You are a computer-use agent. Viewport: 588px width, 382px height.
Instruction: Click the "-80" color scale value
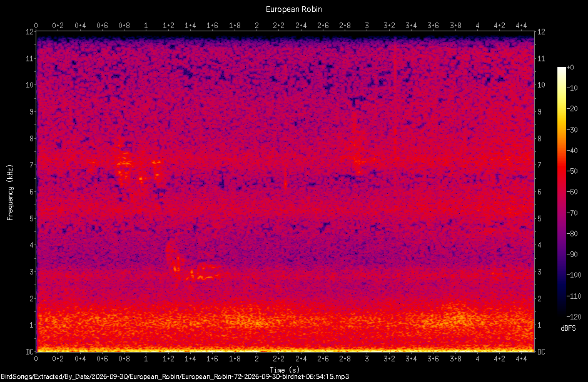point(572,234)
